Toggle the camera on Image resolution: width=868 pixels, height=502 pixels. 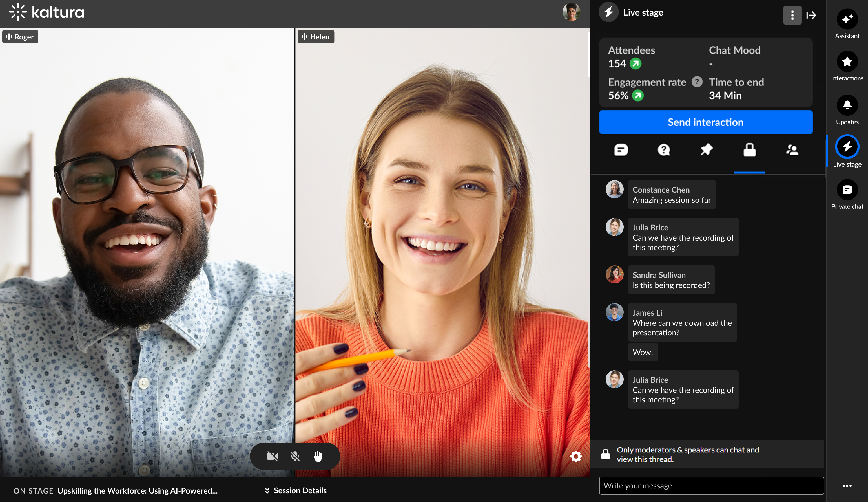click(x=272, y=456)
